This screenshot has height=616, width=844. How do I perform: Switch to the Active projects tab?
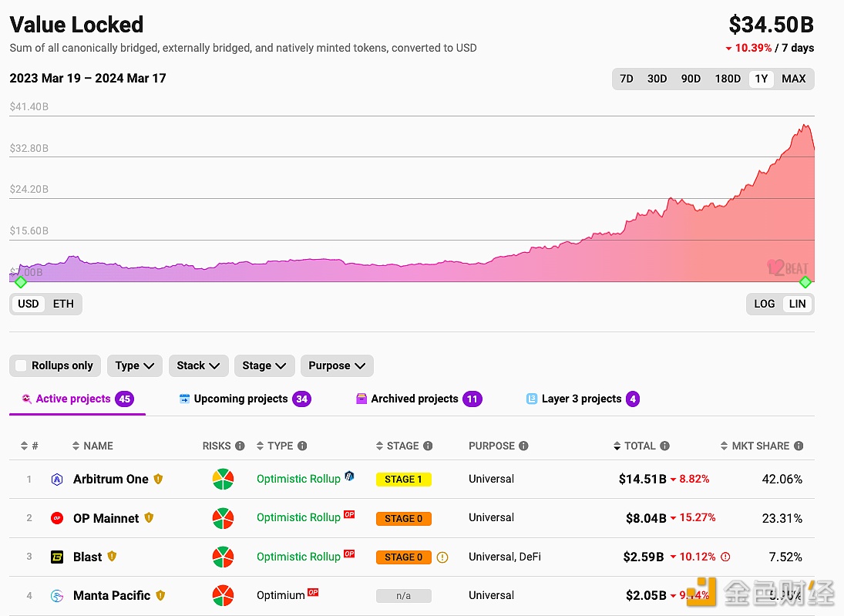tap(78, 399)
